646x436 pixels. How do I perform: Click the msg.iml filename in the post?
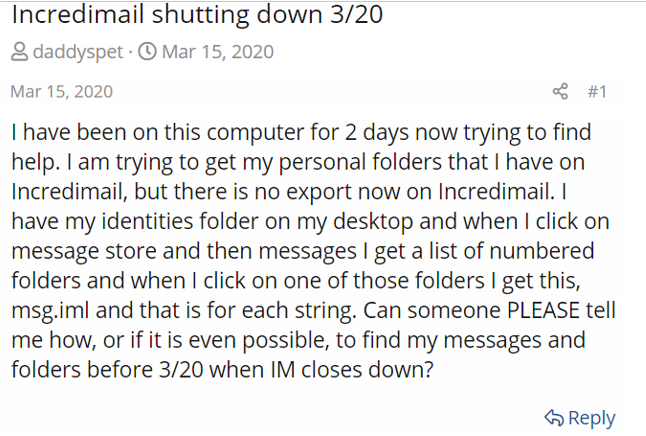point(50,311)
